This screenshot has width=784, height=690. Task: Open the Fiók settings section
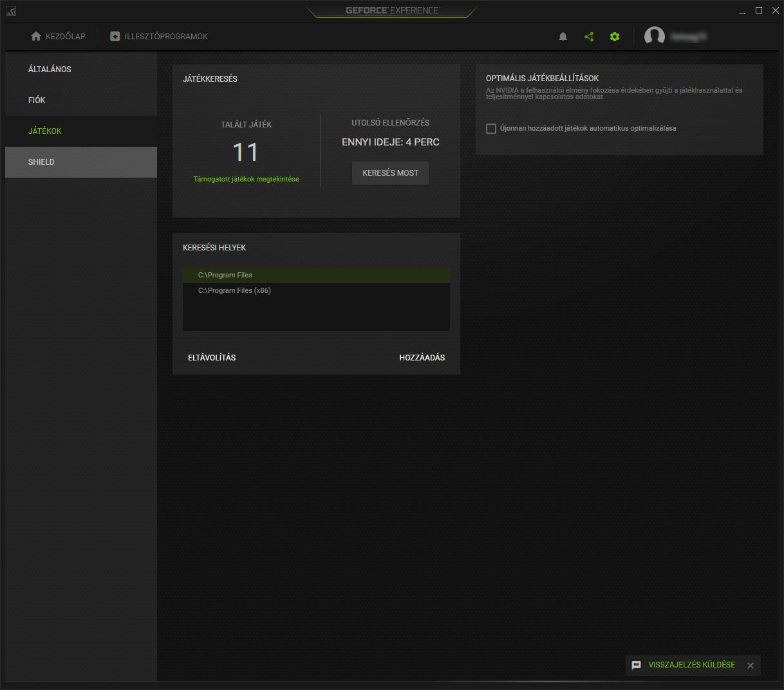[81, 100]
